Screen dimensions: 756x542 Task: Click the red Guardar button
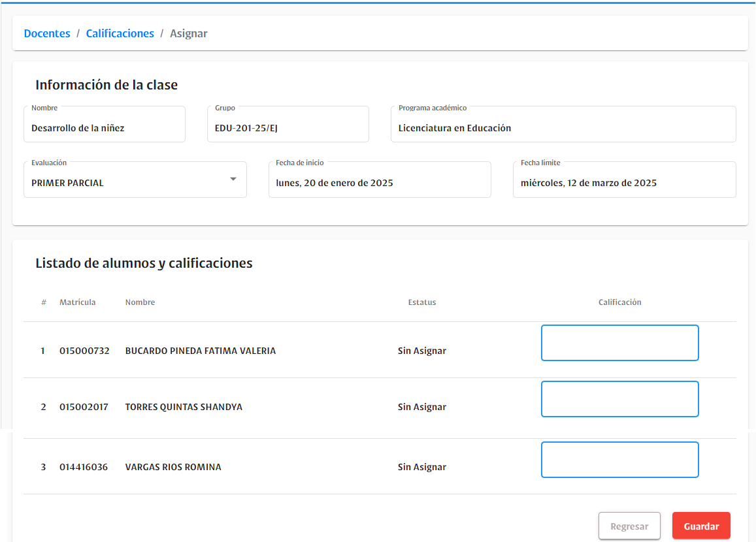coord(701,526)
